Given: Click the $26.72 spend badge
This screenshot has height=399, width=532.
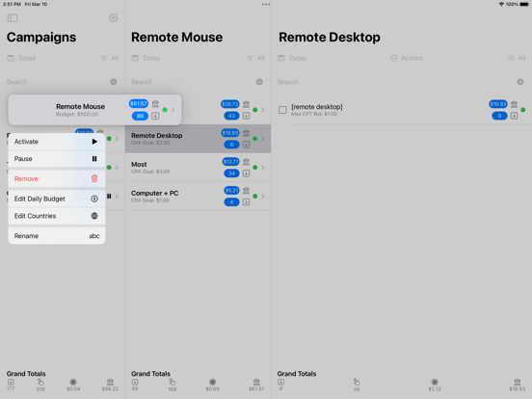Looking at the screenshot, I should 230,104.
